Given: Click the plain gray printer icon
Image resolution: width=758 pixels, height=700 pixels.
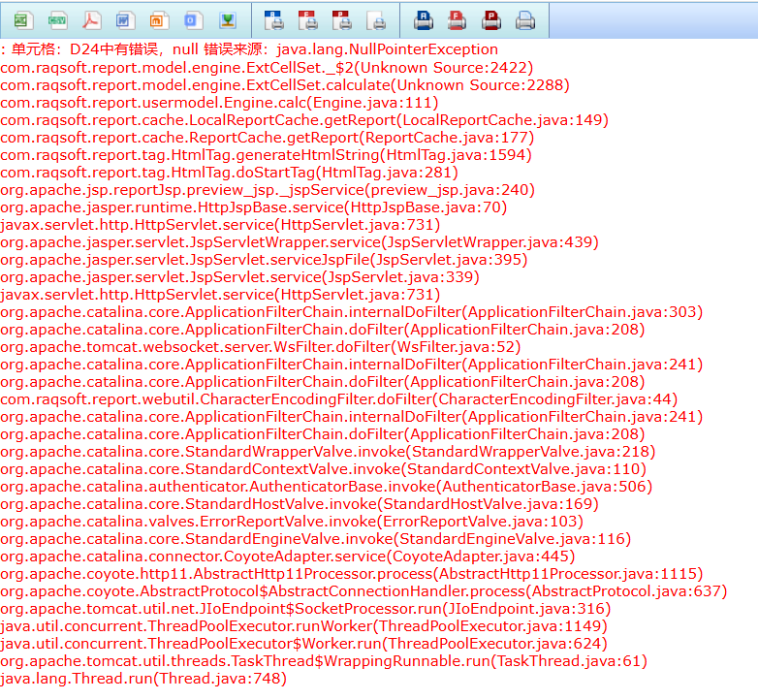Looking at the screenshot, I should tap(525, 20).
